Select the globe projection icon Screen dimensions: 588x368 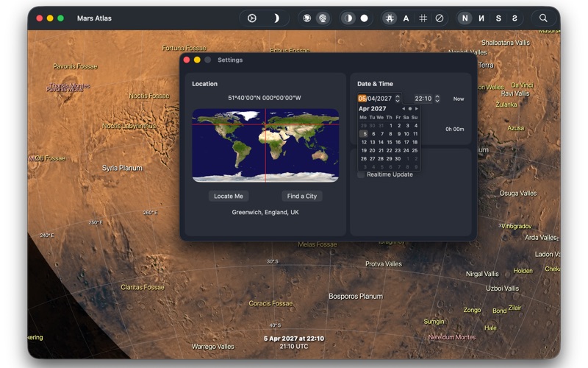click(306, 18)
